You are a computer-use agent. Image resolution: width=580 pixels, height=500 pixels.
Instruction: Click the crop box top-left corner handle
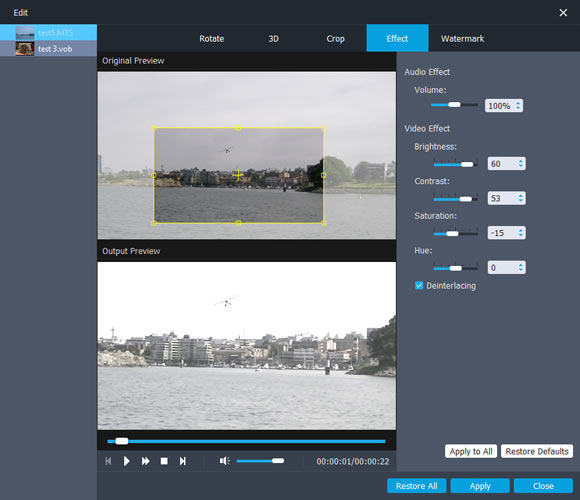154,128
